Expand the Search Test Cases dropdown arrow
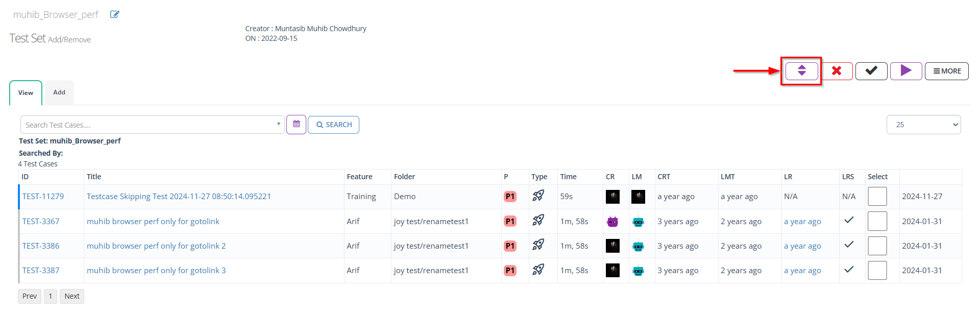The height and width of the screenshot is (315, 980). click(x=278, y=124)
